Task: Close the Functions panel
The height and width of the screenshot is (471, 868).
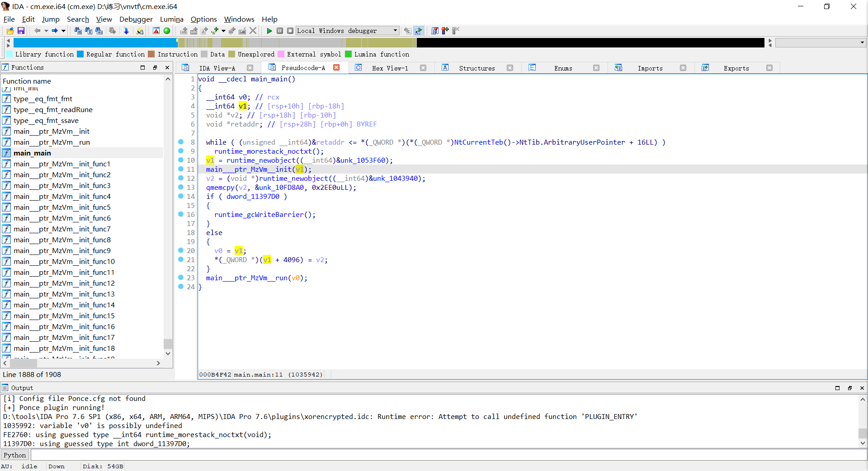Action: (x=167, y=67)
